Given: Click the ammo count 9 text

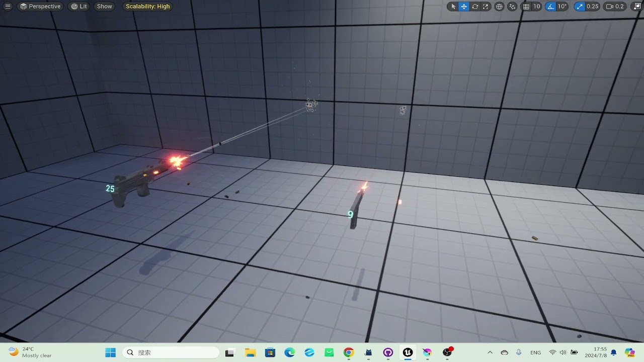Looking at the screenshot, I should (351, 215).
